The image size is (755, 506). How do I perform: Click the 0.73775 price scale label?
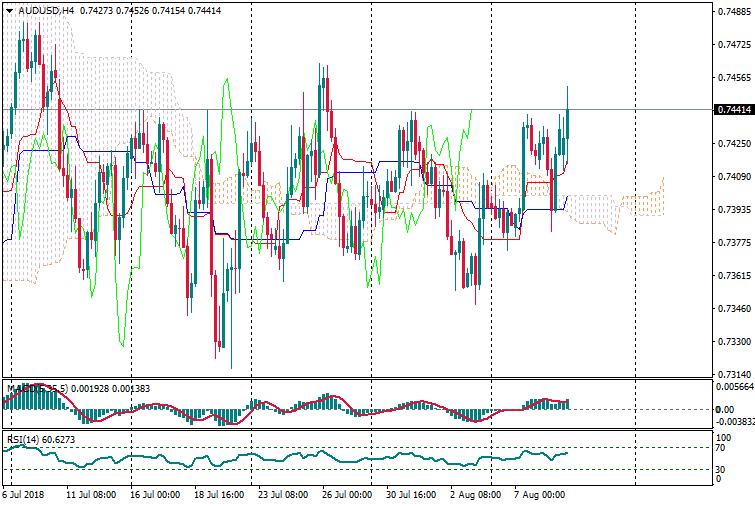[x=733, y=242]
